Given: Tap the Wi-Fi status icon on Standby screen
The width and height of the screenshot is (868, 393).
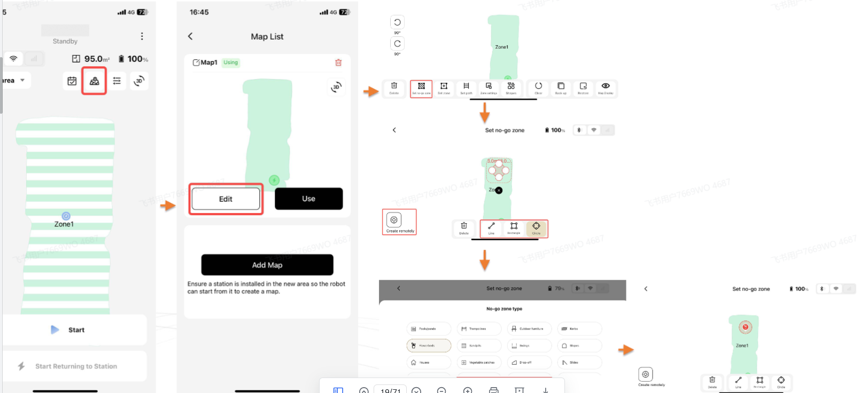Looking at the screenshot, I should point(13,59).
